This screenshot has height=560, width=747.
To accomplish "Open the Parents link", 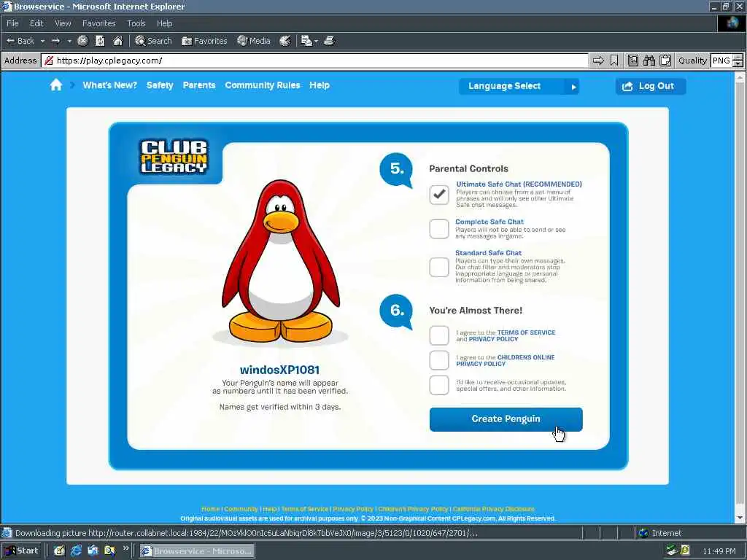I will click(x=199, y=85).
